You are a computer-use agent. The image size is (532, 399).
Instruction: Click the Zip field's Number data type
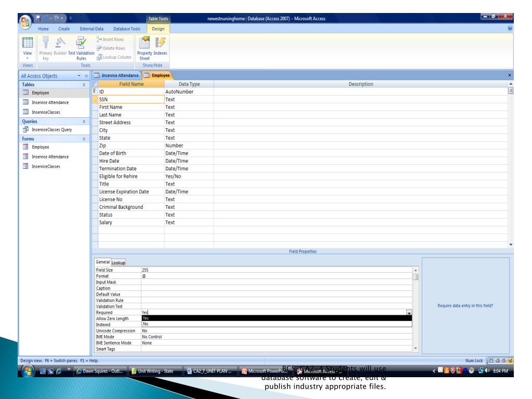(189, 145)
